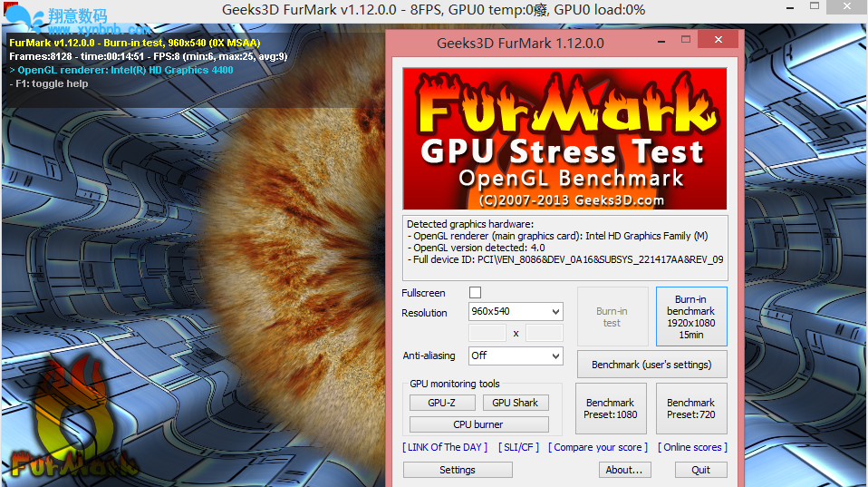Viewport: 868px width, 487px height.
Task: Click the 'Detected graphics hardware:' heading
Action: point(470,224)
